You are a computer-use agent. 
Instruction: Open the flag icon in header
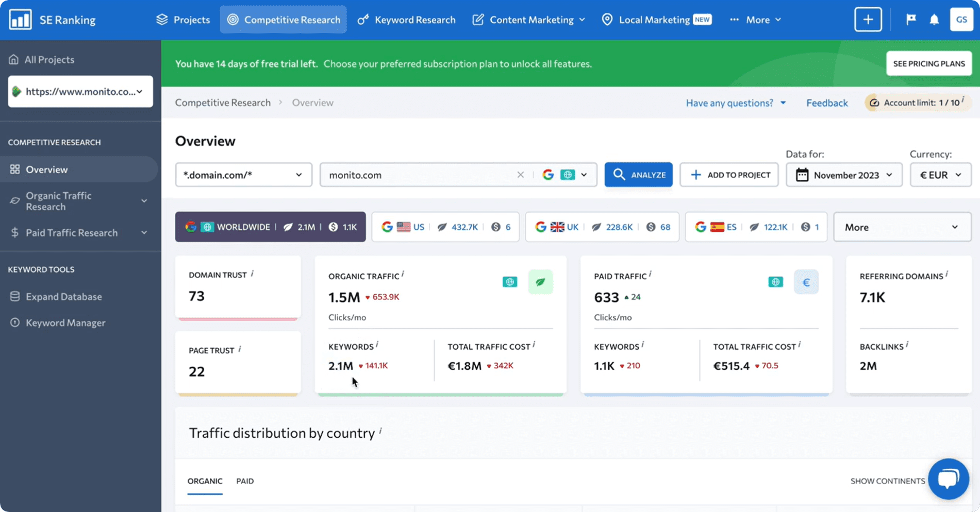click(x=911, y=20)
